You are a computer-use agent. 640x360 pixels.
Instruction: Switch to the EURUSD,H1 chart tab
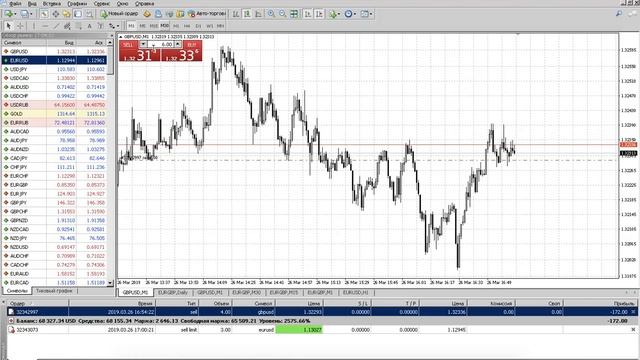pos(356,293)
